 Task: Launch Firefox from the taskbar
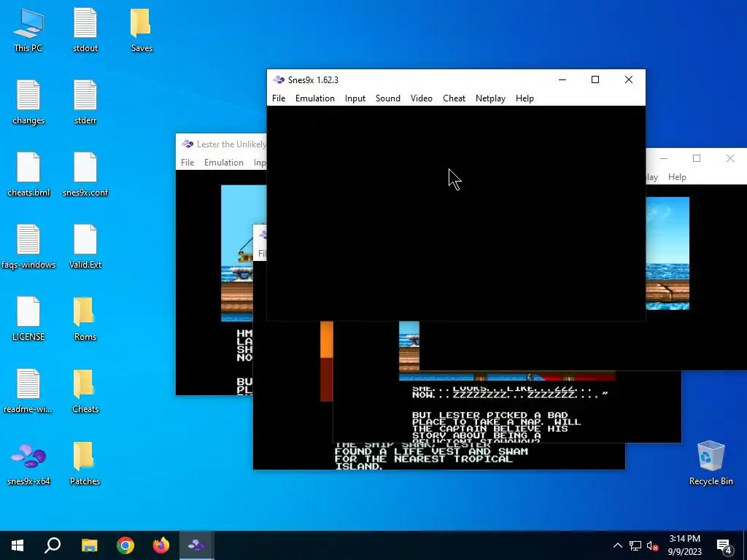[x=161, y=545]
